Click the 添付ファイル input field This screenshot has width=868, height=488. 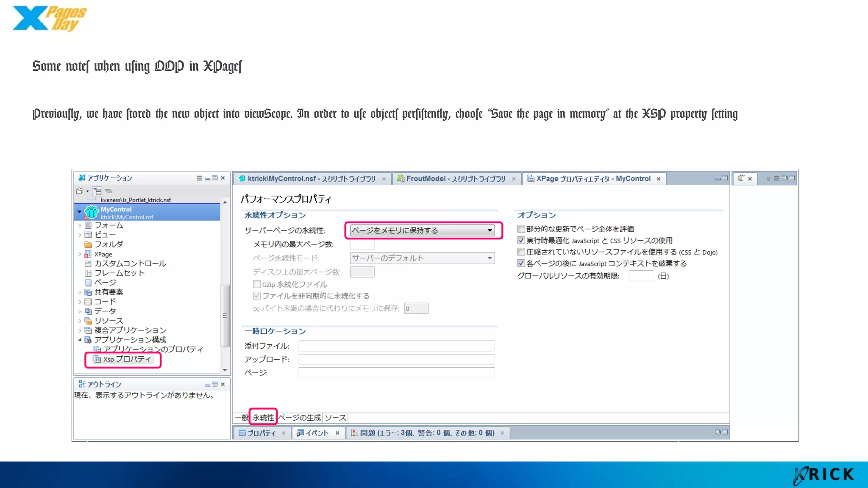point(397,346)
